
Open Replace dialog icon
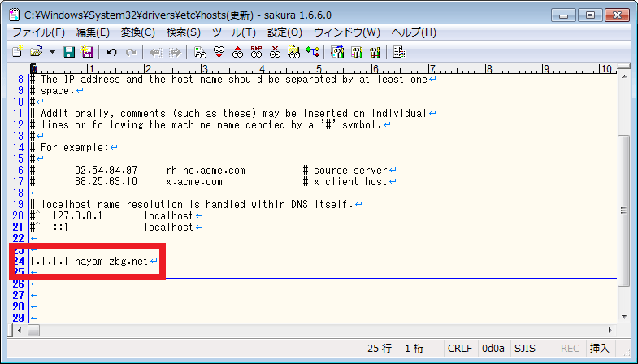pyautogui.click(x=256, y=52)
